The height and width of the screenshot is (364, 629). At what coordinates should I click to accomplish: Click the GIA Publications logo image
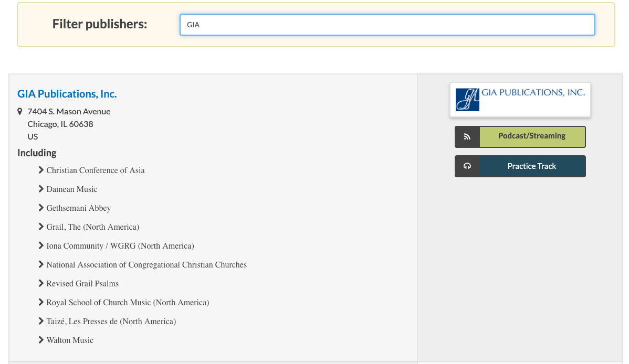(520, 100)
